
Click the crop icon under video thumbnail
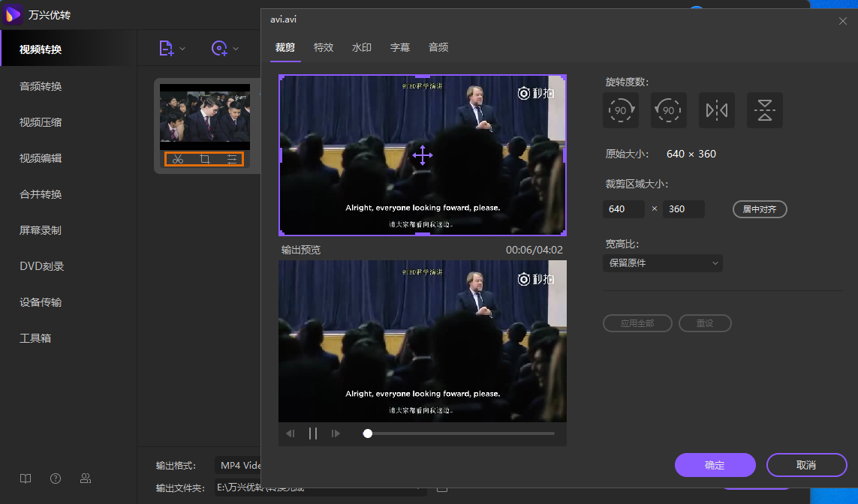click(x=205, y=159)
